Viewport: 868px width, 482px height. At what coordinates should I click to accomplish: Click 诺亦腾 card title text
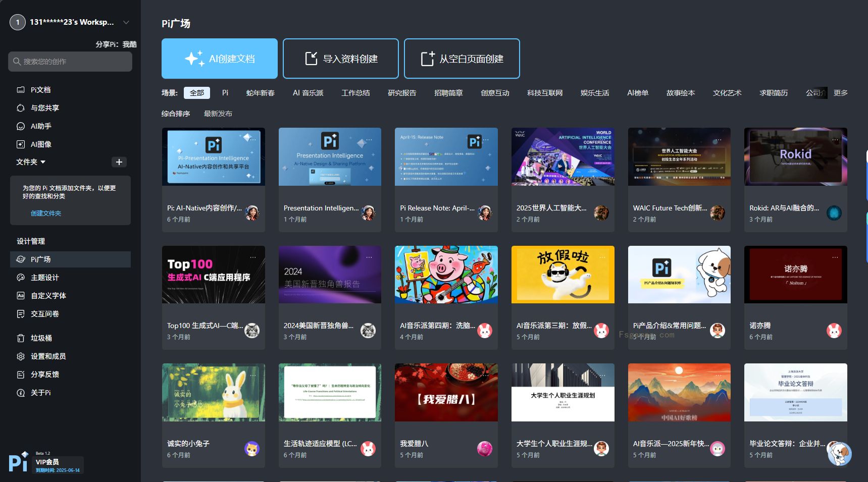tap(760, 326)
